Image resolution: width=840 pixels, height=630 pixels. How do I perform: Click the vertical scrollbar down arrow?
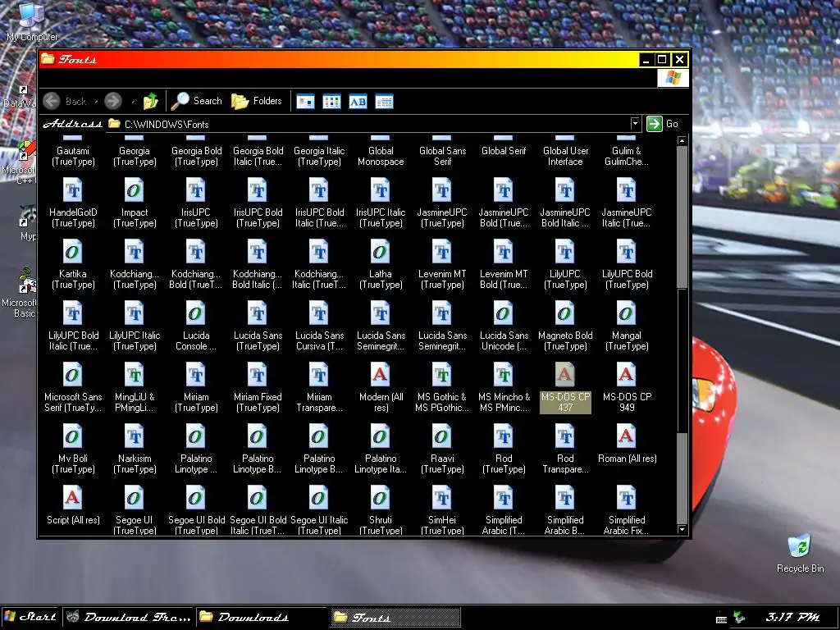682,529
